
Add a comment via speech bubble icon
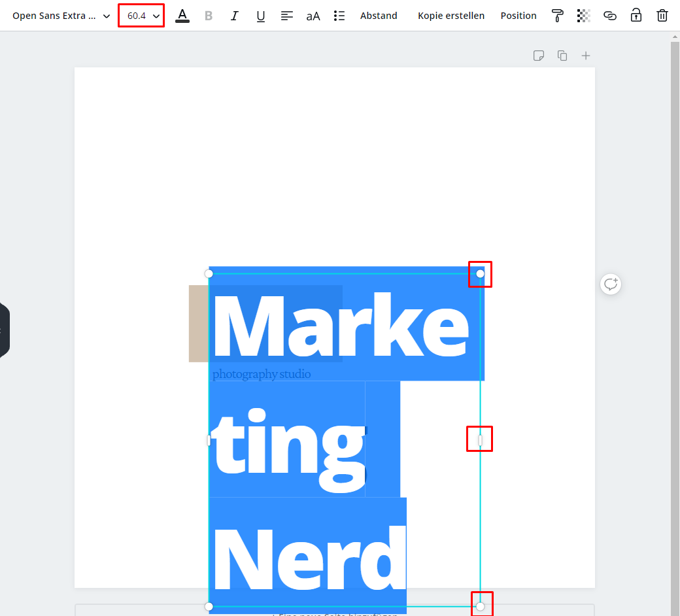point(611,284)
